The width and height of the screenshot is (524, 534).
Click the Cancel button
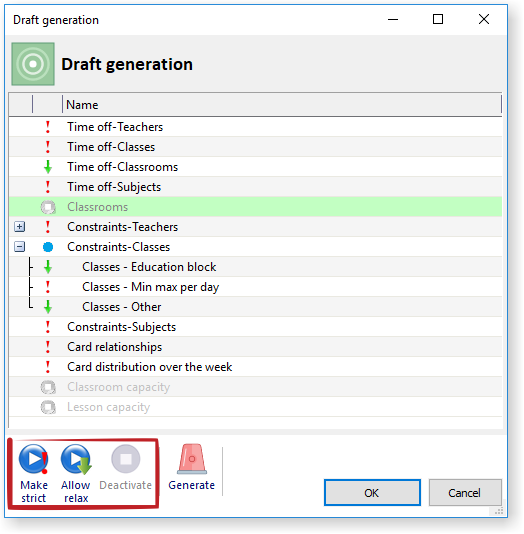click(x=465, y=493)
